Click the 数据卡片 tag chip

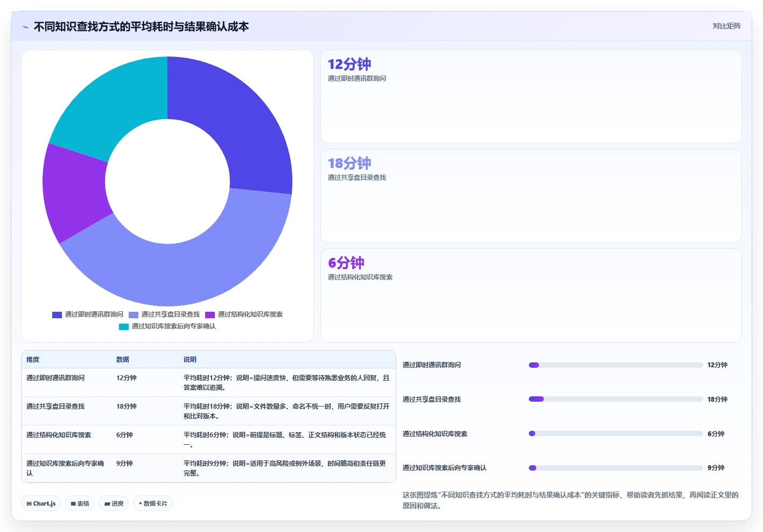coord(153,503)
